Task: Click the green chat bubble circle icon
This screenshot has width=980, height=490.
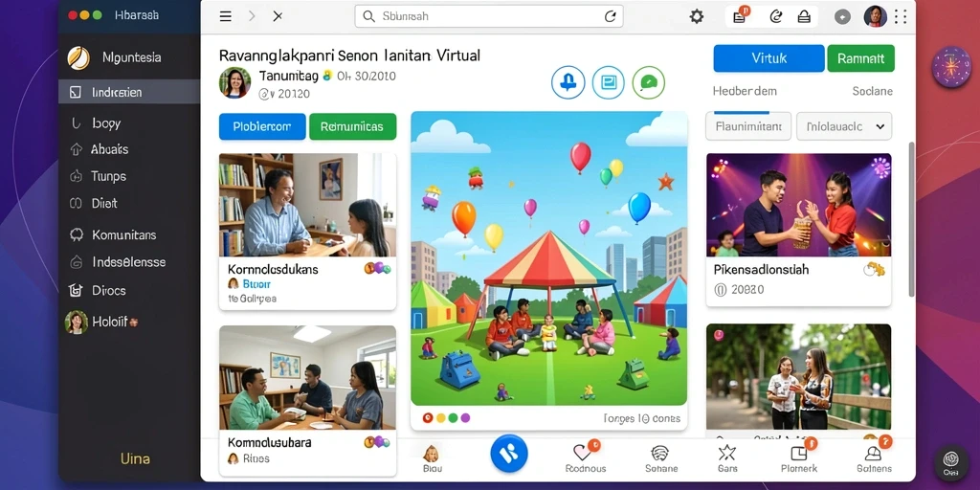Action: (648, 82)
